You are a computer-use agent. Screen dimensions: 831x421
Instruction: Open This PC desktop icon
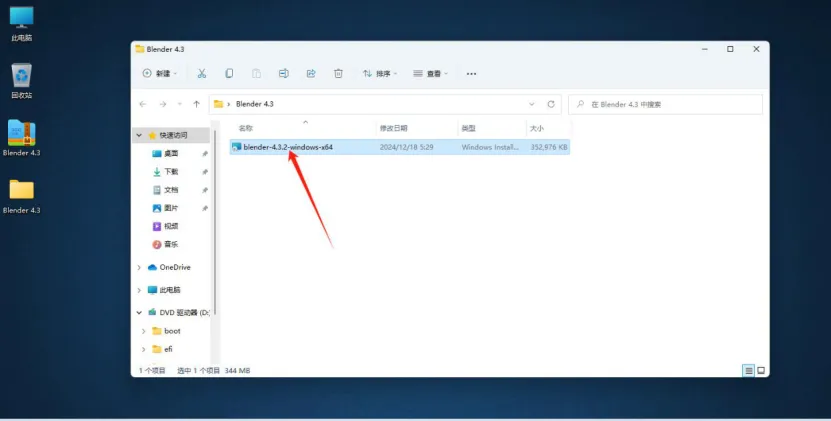(x=21, y=24)
